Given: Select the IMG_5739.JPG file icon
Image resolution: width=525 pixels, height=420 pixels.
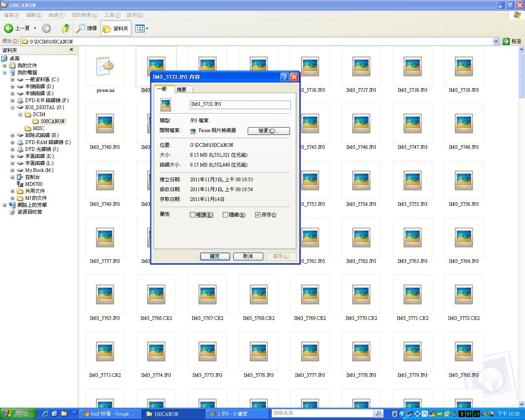Looking at the screenshot, I should (x=464, y=66).
